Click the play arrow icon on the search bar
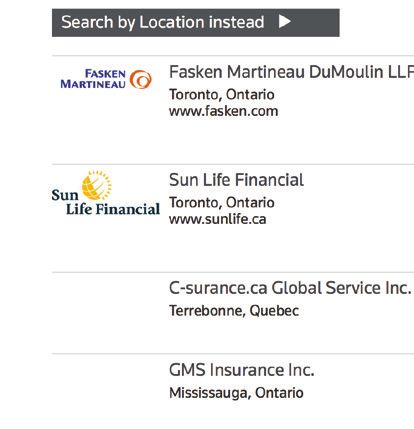 click(x=284, y=22)
